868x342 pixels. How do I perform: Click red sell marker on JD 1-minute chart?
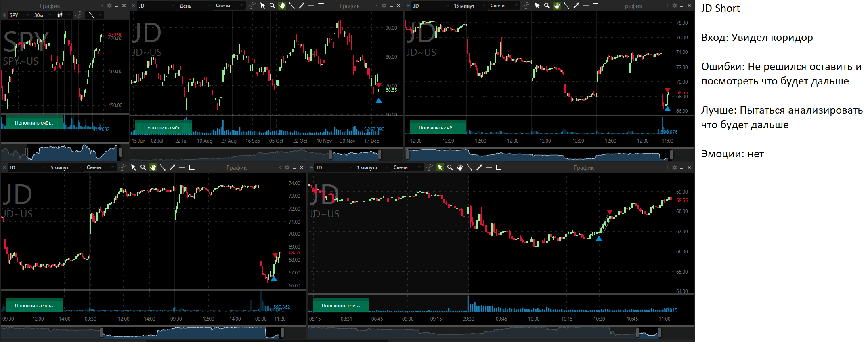point(610,212)
